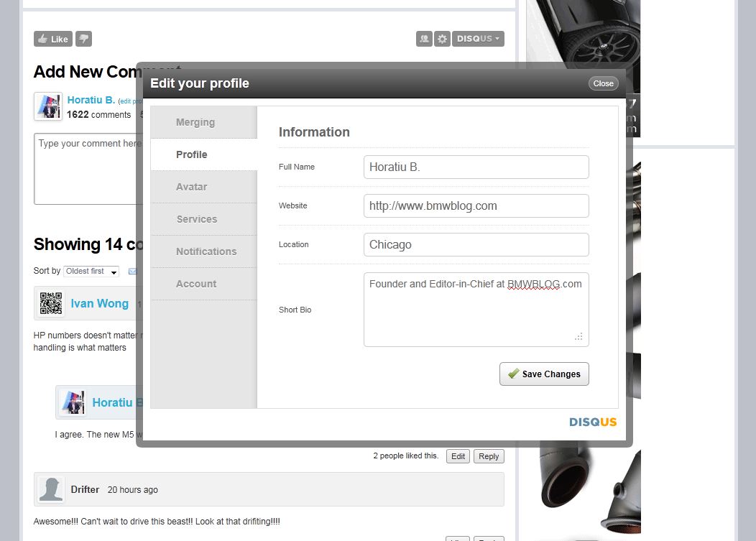The width and height of the screenshot is (756, 541).
Task: Click Horatiu B. avatar above comment box
Action: point(48,106)
